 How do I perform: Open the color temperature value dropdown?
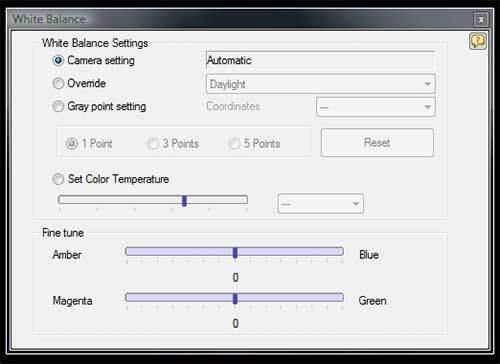click(321, 203)
